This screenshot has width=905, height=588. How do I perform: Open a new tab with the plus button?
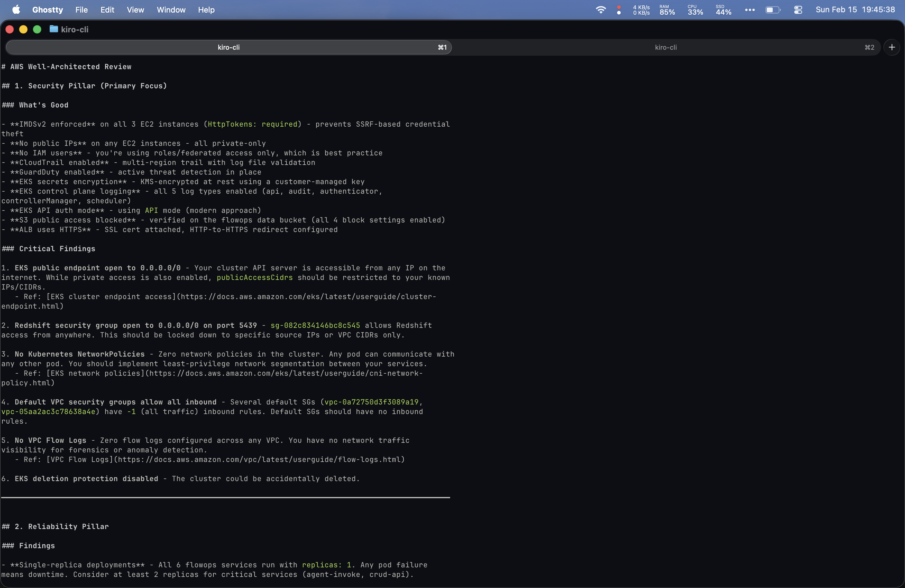click(x=892, y=47)
